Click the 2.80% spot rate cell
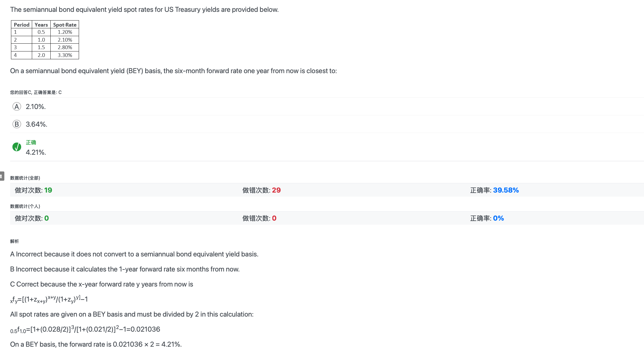The height and width of the screenshot is (351, 644). click(x=65, y=47)
